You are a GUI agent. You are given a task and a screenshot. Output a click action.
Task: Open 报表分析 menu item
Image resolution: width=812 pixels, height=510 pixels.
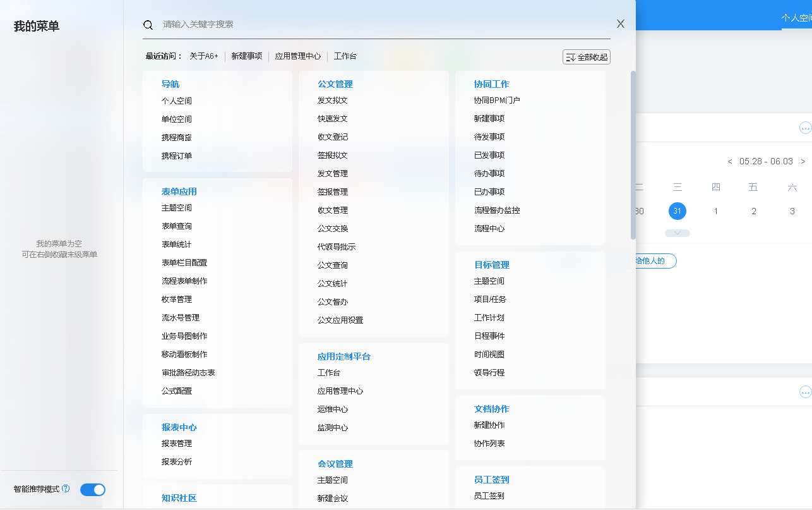coord(177,462)
